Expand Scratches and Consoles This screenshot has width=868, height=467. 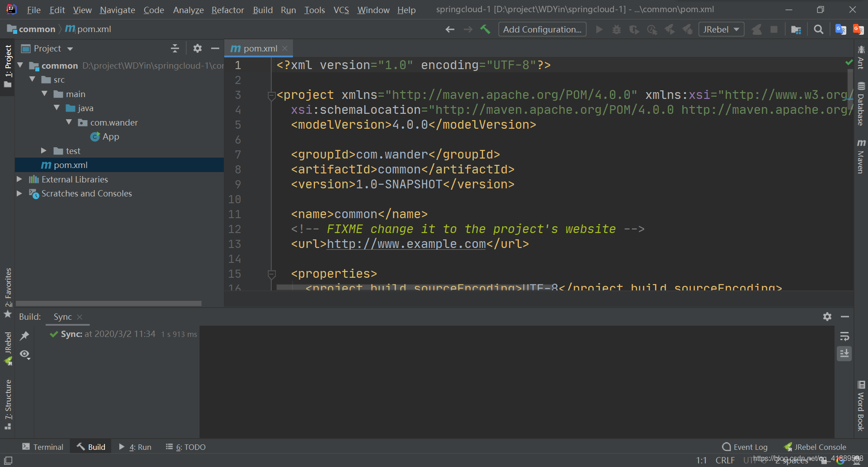(x=19, y=193)
